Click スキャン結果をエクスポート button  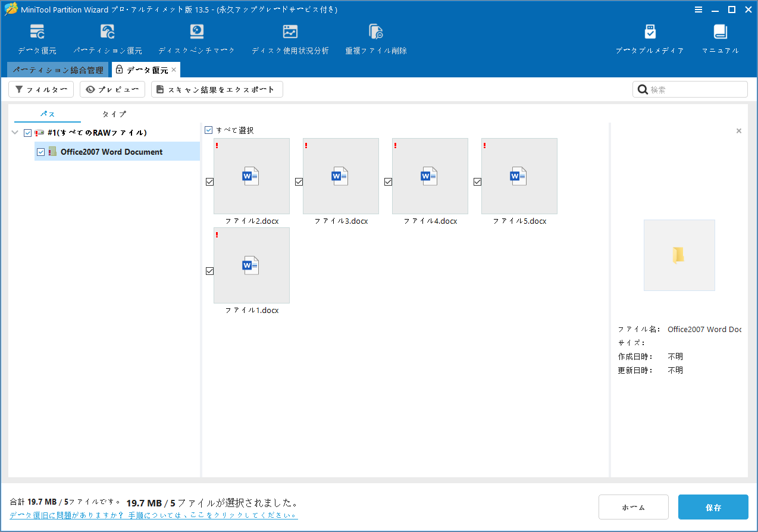[218, 89]
